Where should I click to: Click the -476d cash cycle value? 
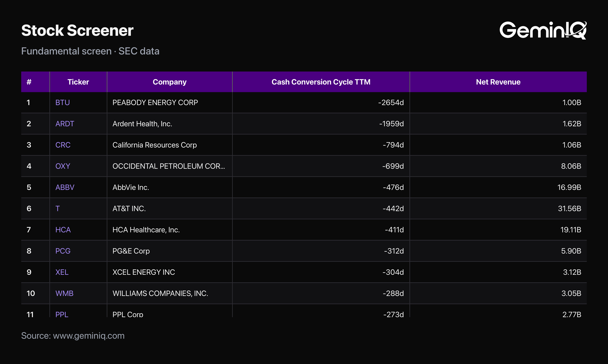click(393, 187)
